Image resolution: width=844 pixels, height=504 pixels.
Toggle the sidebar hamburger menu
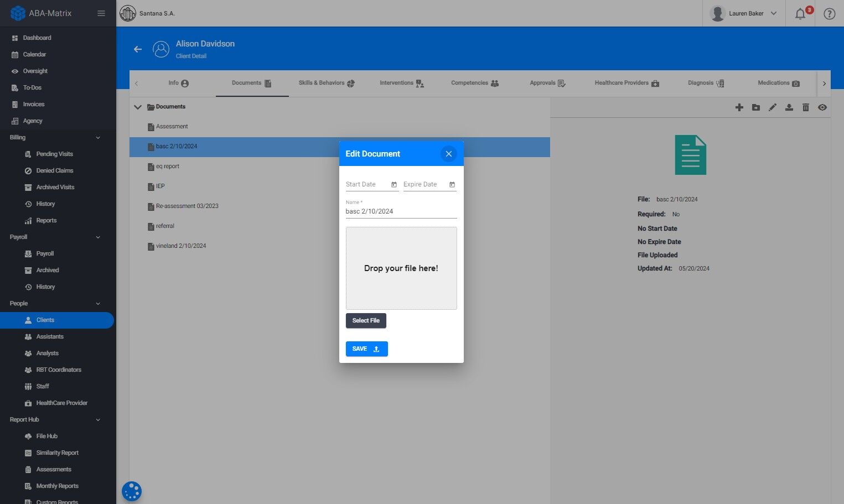click(101, 13)
